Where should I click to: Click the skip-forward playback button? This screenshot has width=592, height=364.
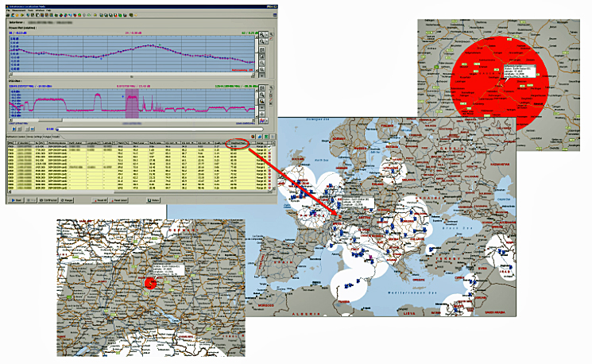coord(33,129)
